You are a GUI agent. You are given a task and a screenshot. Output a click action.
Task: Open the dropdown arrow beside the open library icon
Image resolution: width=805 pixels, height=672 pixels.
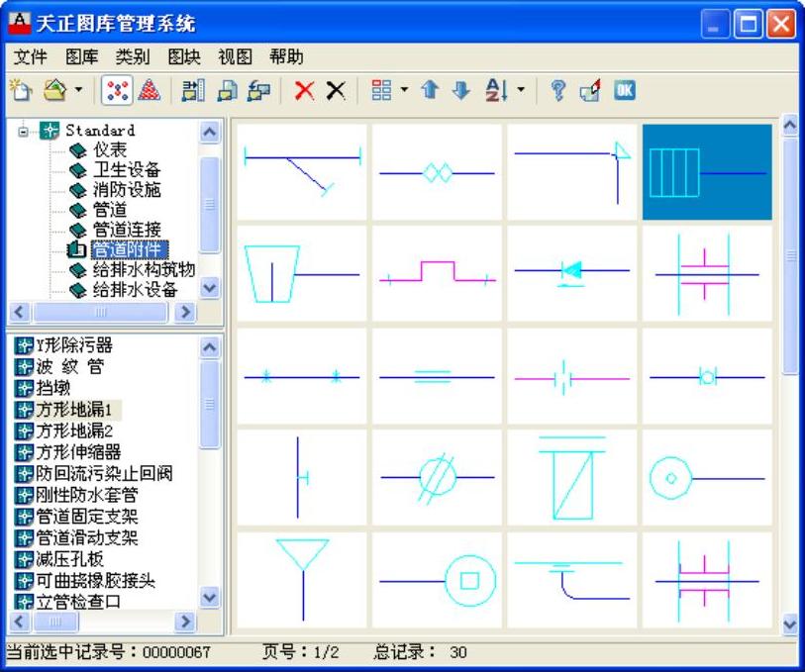click(78, 90)
